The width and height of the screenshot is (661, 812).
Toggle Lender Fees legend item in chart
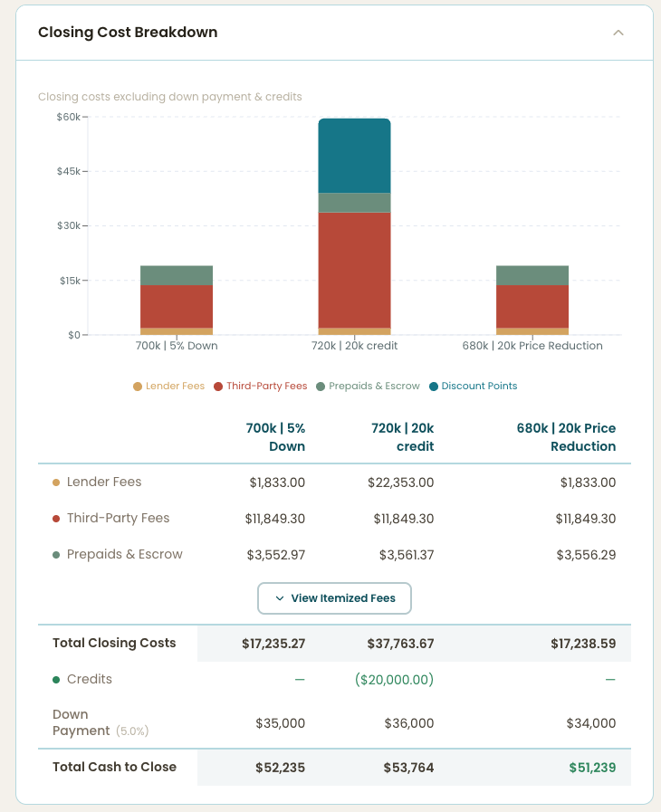(x=169, y=386)
